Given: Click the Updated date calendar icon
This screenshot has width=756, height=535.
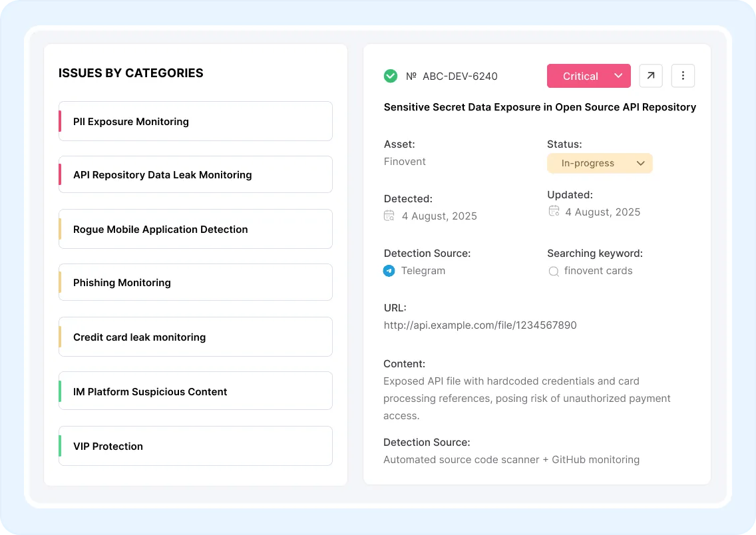Looking at the screenshot, I should [553, 211].
